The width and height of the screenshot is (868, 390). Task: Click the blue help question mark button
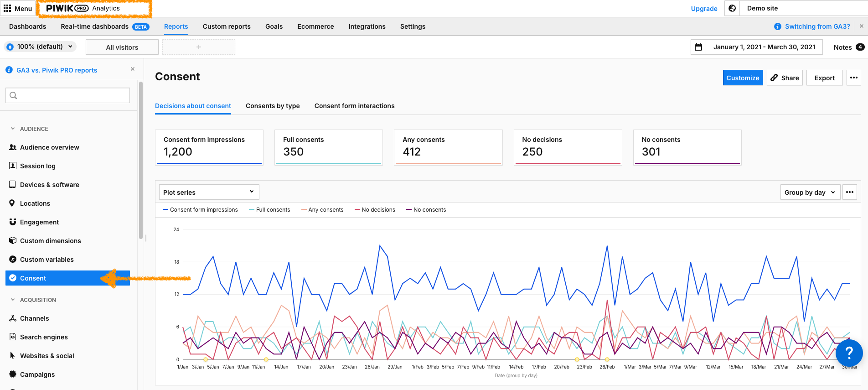coord(848,353)
